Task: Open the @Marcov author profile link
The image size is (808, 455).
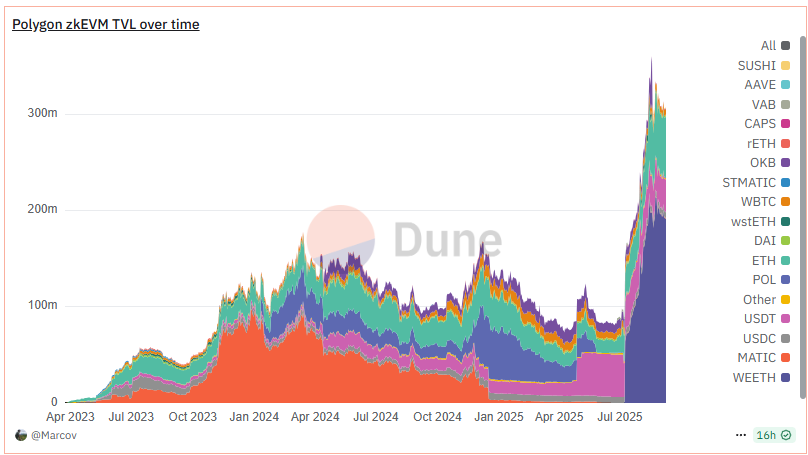Action: pyautogui.click(x=54, y=435)
